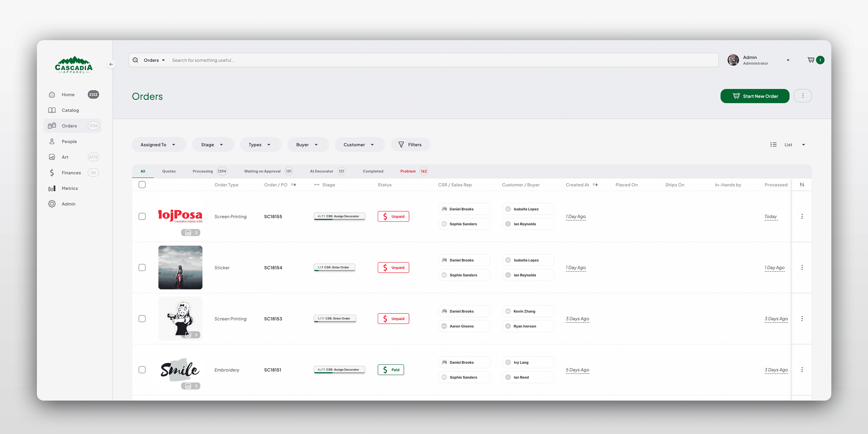Open Metrics from the sidebar
Viewport: 868px width, 434px height.
click(69, 188)
